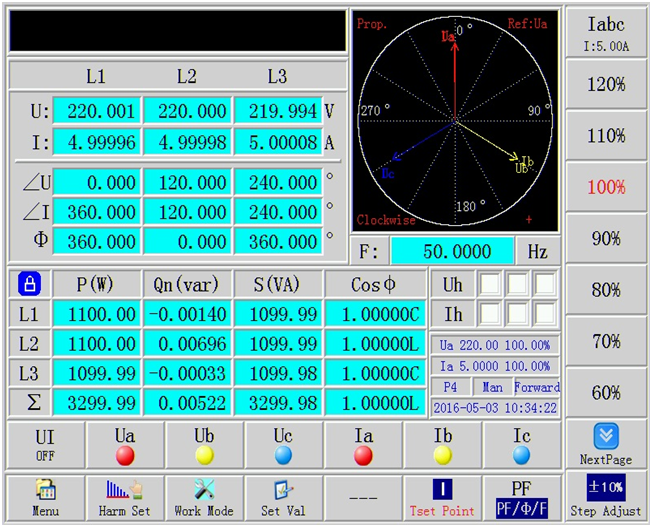This screenshot has height=527, width=652.
Task: Open the Menu icon button
Action: (x=45, y=498)
